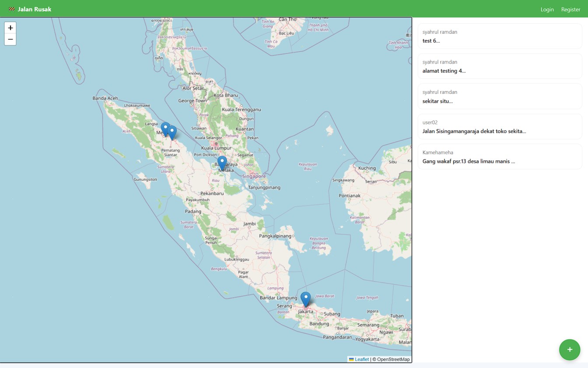The height and width of the screenshot is (368, 588).
Task: Open user02's Jalan Sisingamangaraja report
Action: 500,127
